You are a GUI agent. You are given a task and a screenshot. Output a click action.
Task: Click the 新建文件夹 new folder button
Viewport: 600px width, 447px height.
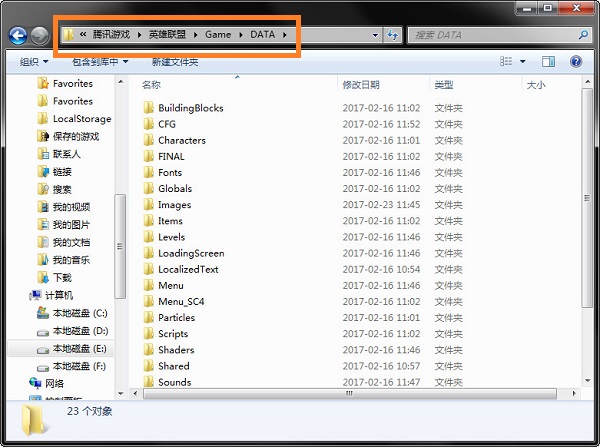pyautogui.click(x=175, y=62)
